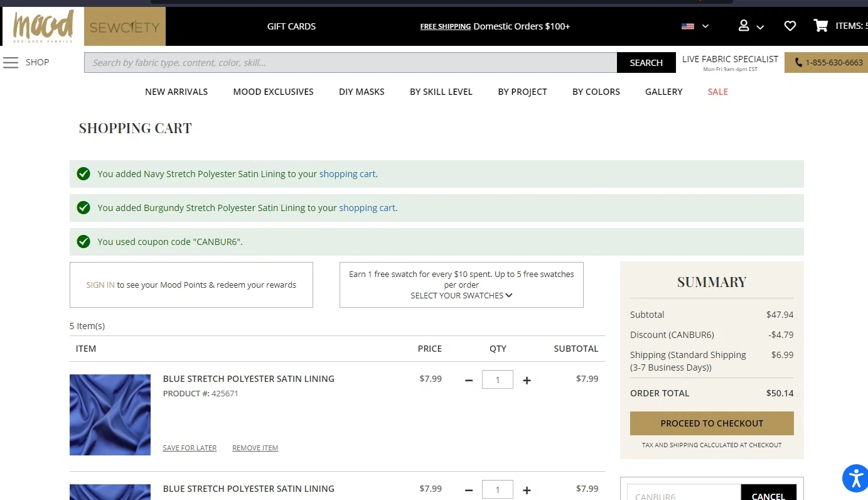The height and width of the screenshot is (500, 868).
Task: Open first Blue Stretch Polyester Satin Lining title
Action: (x=249, y=379)
